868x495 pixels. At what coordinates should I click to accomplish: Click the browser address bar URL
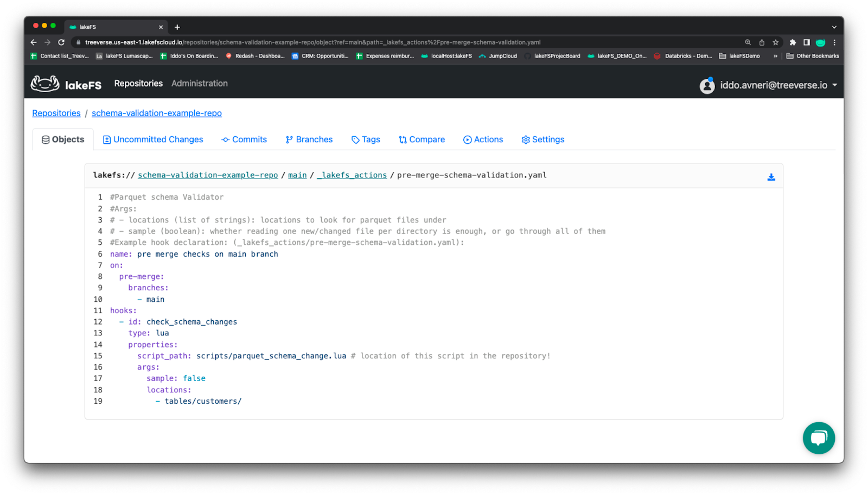click(x=312, y=42)
